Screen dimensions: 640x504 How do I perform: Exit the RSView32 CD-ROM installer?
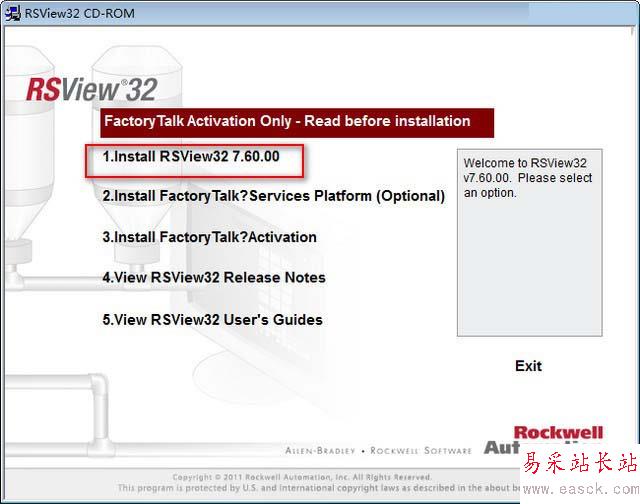(x=528, y=366)
